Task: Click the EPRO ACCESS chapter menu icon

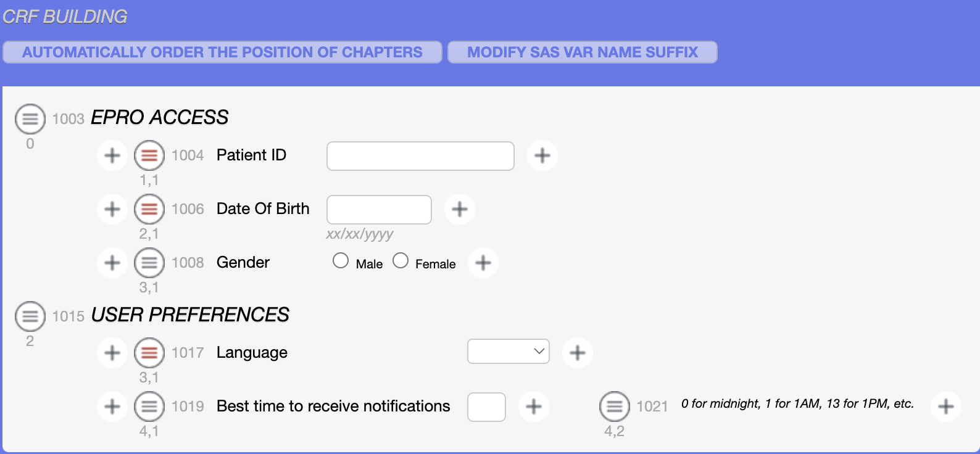Action: point(30,119)
